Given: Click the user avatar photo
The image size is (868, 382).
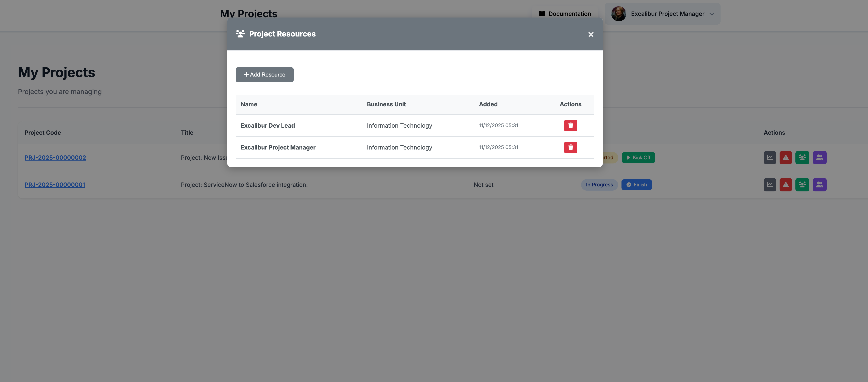Looking at the screenshot, I should click(618, 14).
